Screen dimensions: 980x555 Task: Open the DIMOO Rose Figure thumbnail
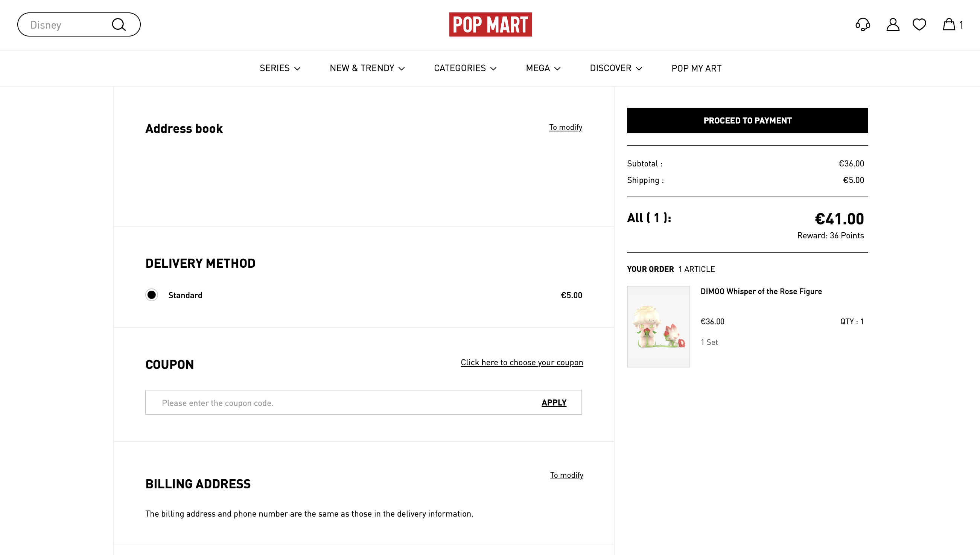pyautogui.click(x=658, y=327)
